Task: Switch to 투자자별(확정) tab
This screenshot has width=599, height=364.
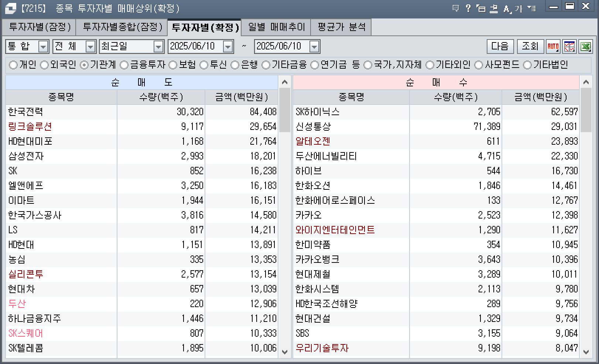Action: click(x=205, y=27)
